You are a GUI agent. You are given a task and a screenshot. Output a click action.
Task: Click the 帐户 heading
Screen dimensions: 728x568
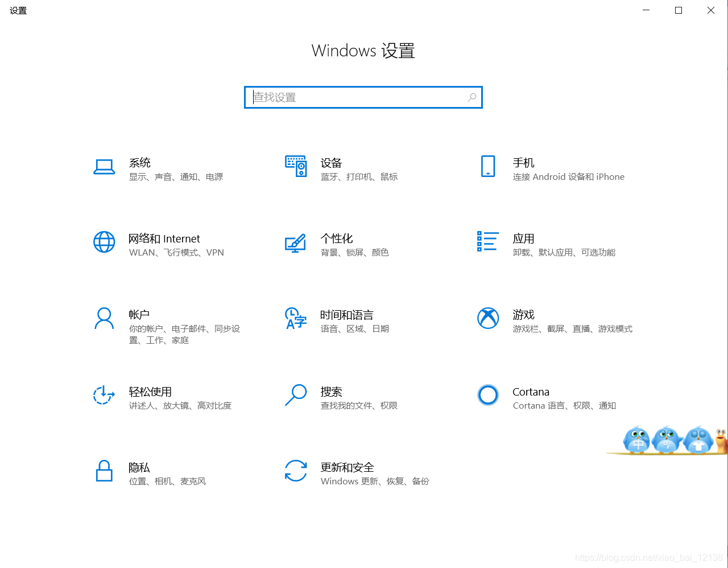click(x=139, y=315)
